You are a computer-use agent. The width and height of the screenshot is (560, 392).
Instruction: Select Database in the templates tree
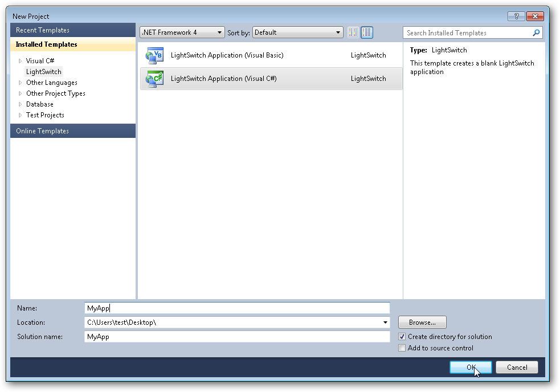click(x=40, y=104)
